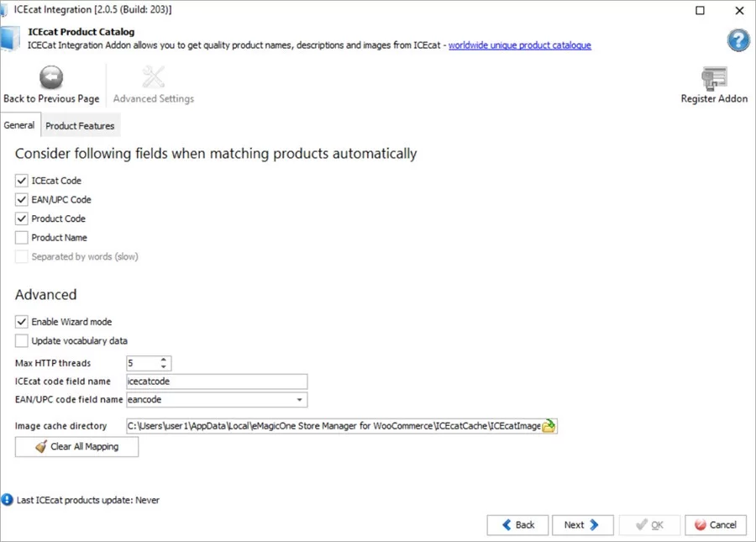Click the broom icon on Clear All Mapping
Screen dimensions: 756x542
tap(43, 446)
